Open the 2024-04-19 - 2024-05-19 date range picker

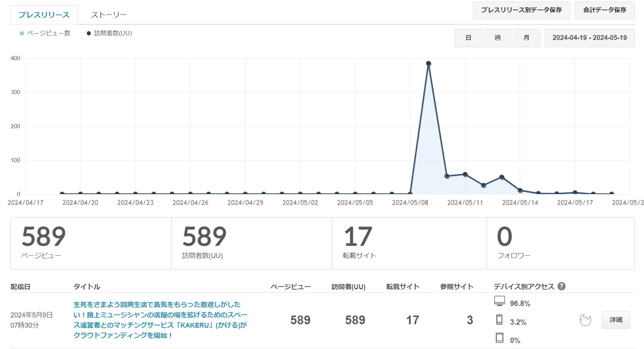589,38
